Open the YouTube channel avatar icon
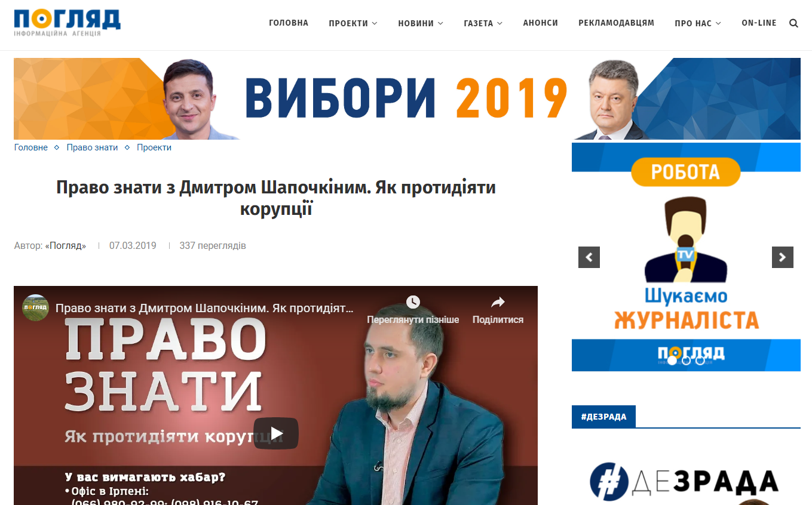The width and height of the screenshot is (812, 505). click(x=35, y=308)
